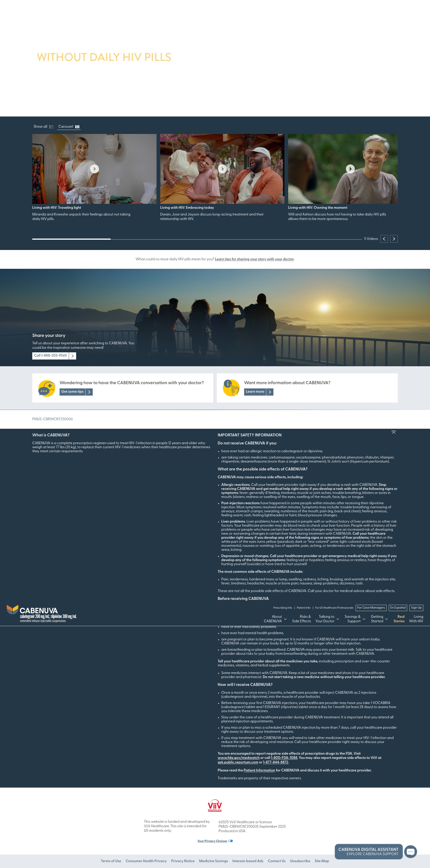Image resolution: width=430 pixels, height=868 pixels.
Task: Open Medicine Savings footer link
Action: click(213, 861)
